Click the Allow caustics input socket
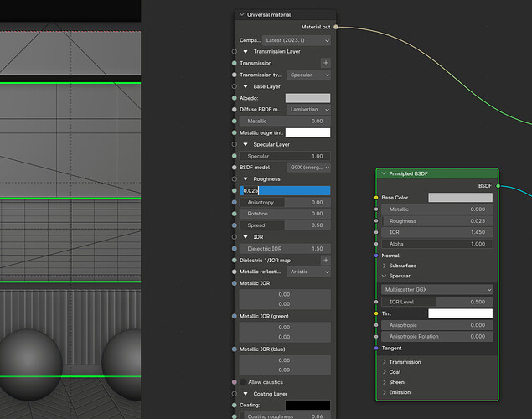 pos(234,382)
